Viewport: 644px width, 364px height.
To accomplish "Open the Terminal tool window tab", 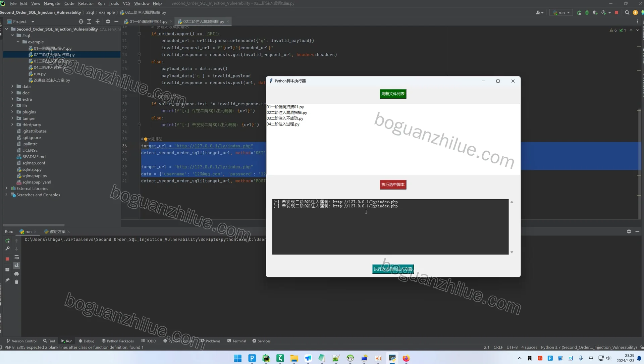I will coord(236,341).
